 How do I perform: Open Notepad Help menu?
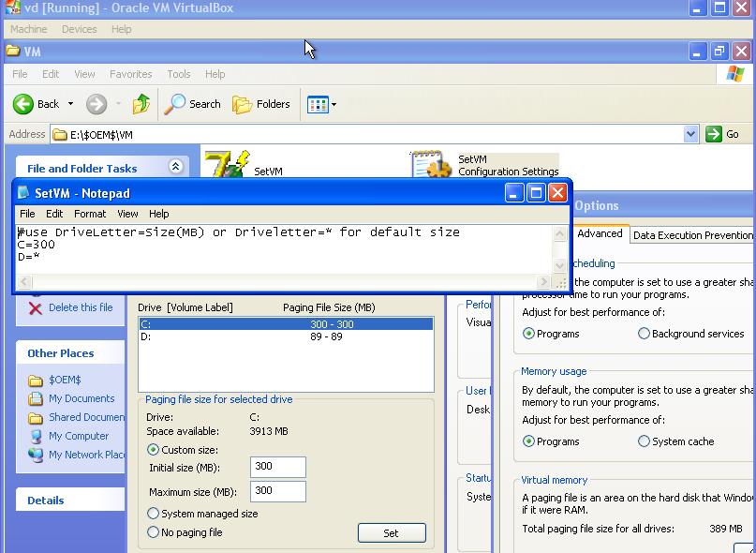tap(158, 214)
